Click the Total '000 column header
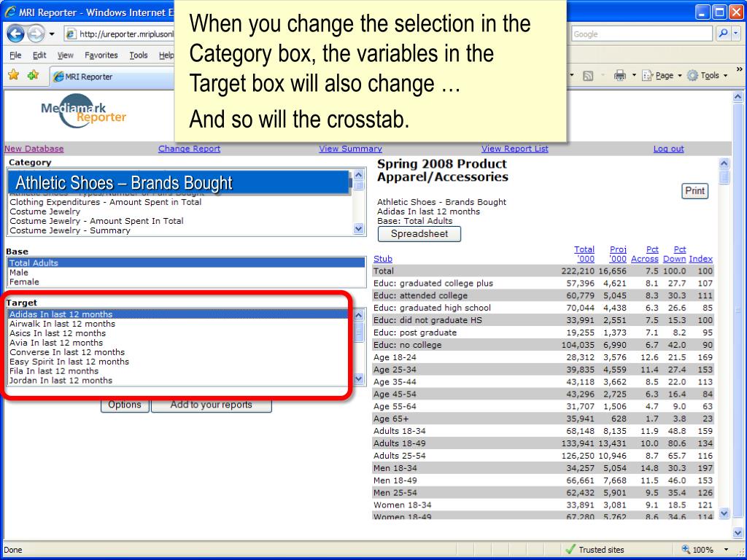The width and height of the screenshot is (747, 560). (x=584, y=254)
